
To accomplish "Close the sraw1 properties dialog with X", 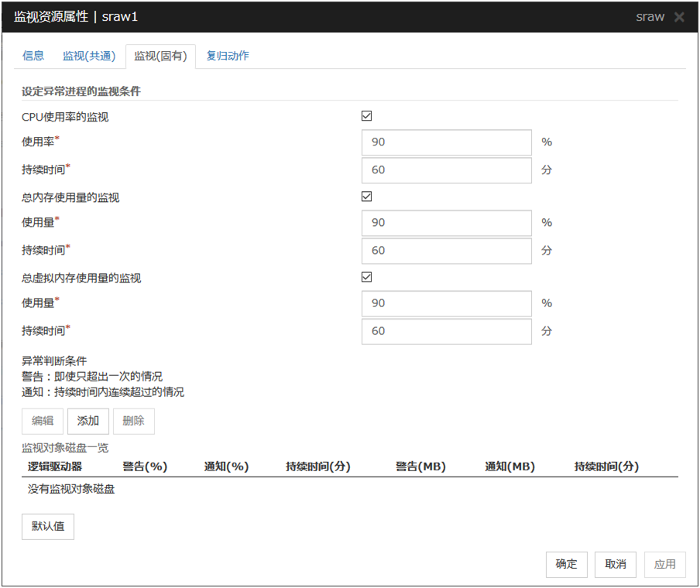I will pos(679,17).
